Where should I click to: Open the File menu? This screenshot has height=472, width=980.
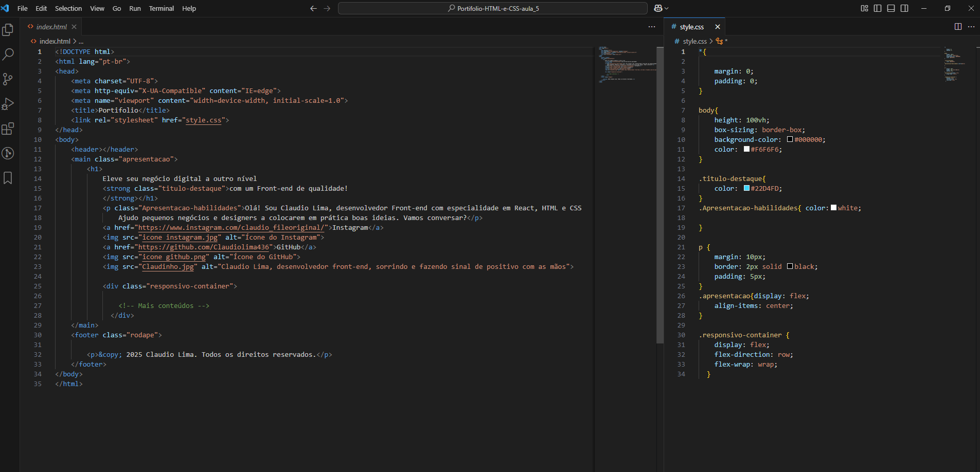(23, 8)
